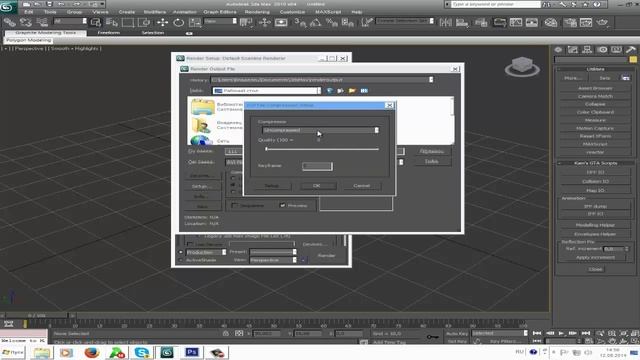Viewport: 640px width, 360px height.
Task: Open Firefox from the taskbar
Action: click(x=92, y=353)
